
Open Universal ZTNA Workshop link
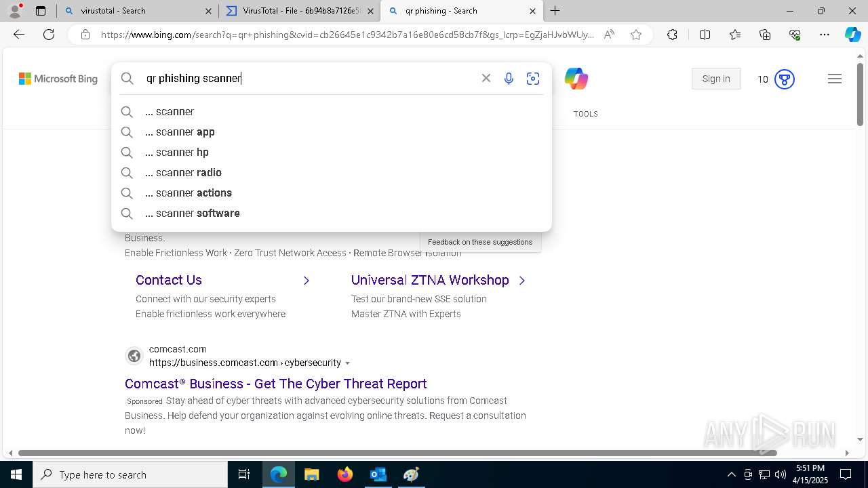pos(430,280)
